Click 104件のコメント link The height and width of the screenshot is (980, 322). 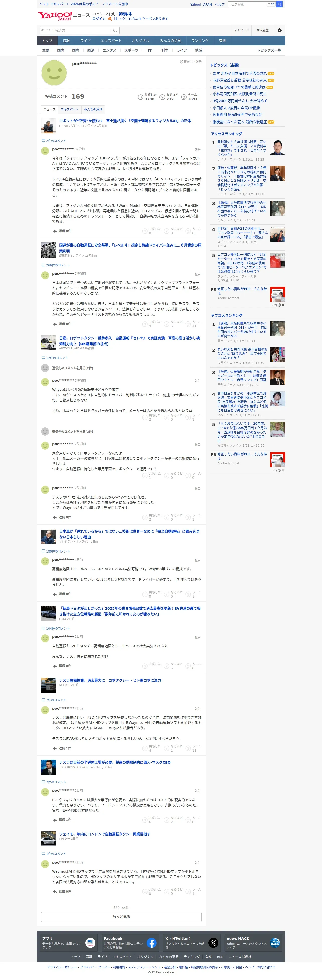click(x=58, y=628)
